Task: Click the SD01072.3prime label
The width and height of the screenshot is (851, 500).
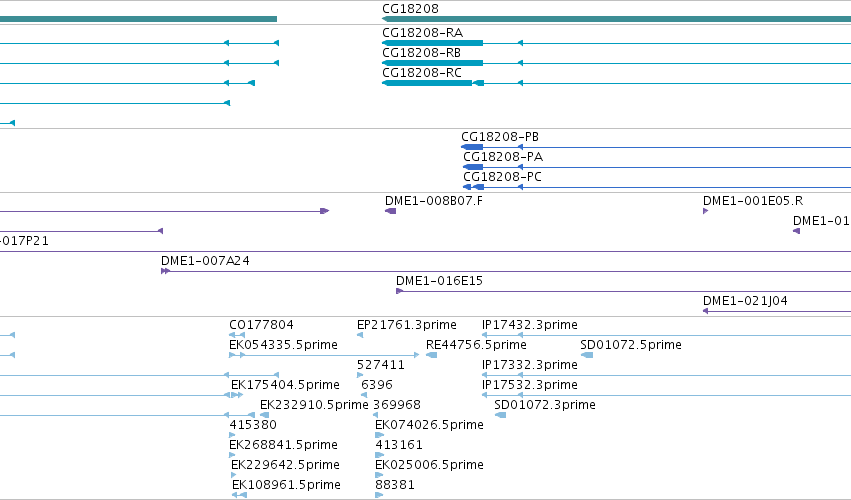Action: tap(545, 405)
